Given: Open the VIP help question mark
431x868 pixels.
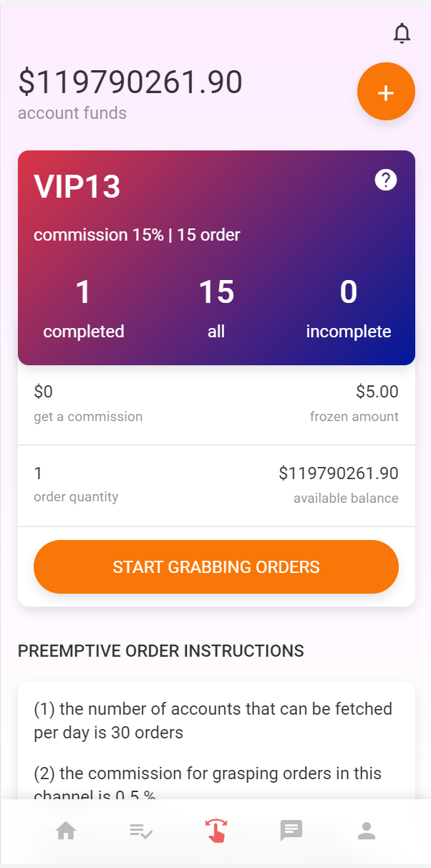Looking at the screenshot, I should pyautogui.click(x=386, y=180).
